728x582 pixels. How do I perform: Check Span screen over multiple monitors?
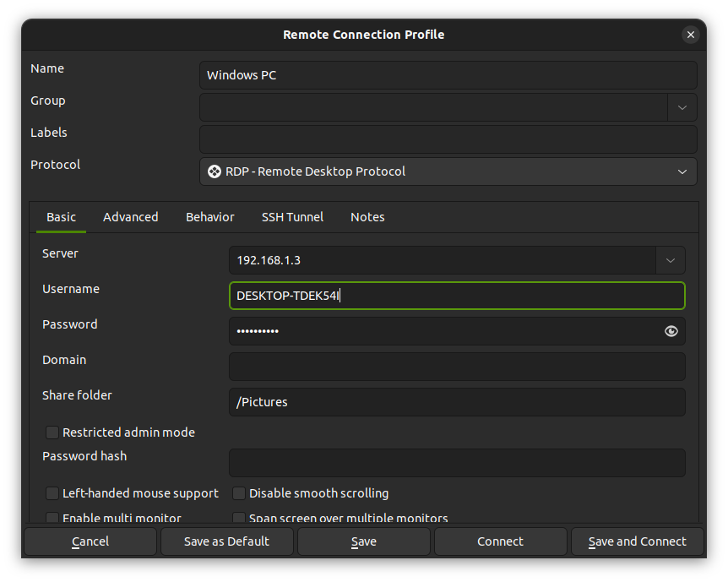(238, 518)
